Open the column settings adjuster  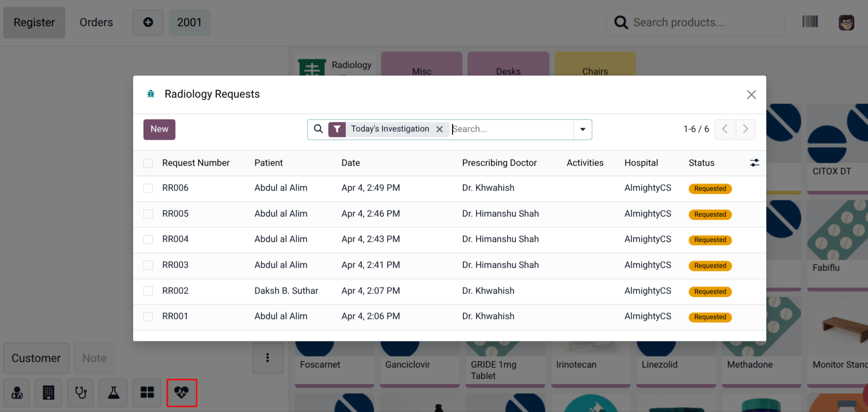(x=754, y=163)
